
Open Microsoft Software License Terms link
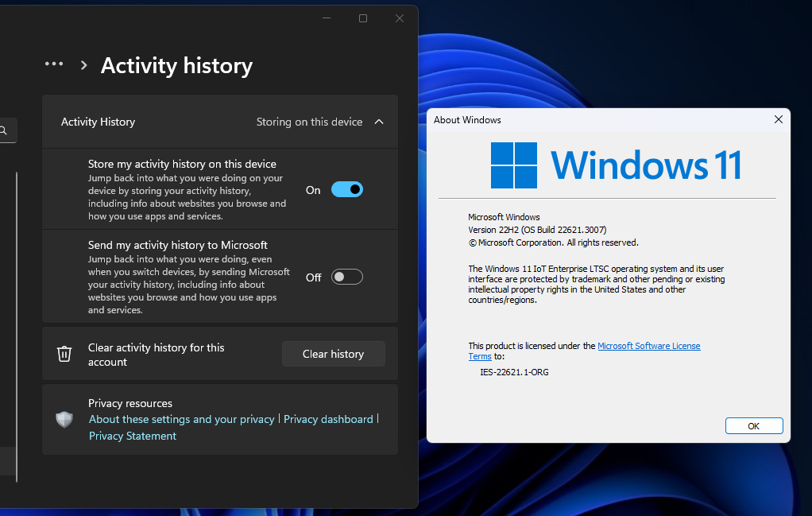[649, 346]
